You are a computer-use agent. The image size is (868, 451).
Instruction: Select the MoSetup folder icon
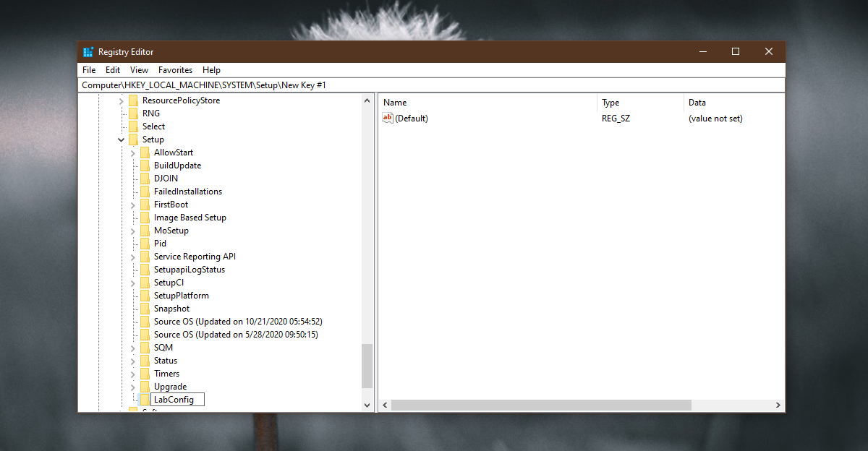(x=145, y=231)
